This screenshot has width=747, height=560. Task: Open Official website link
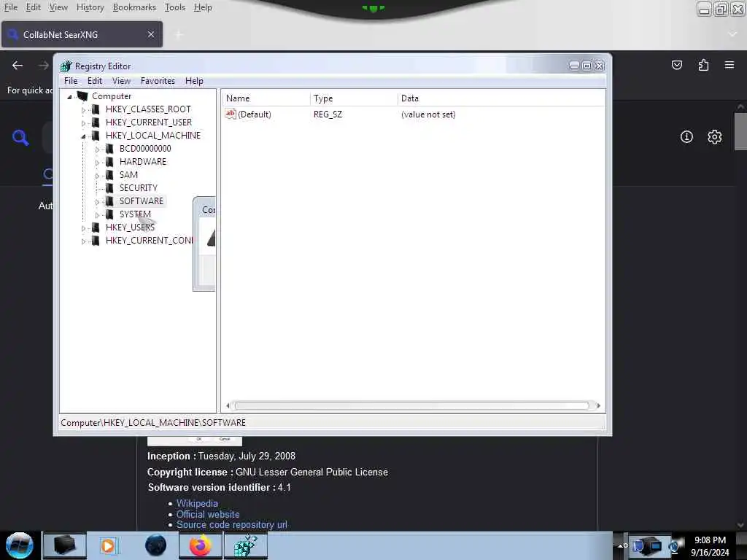208,514
